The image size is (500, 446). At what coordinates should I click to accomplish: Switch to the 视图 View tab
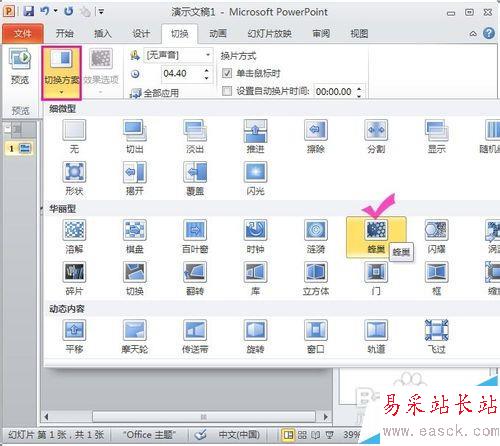(x=359, y=34)
